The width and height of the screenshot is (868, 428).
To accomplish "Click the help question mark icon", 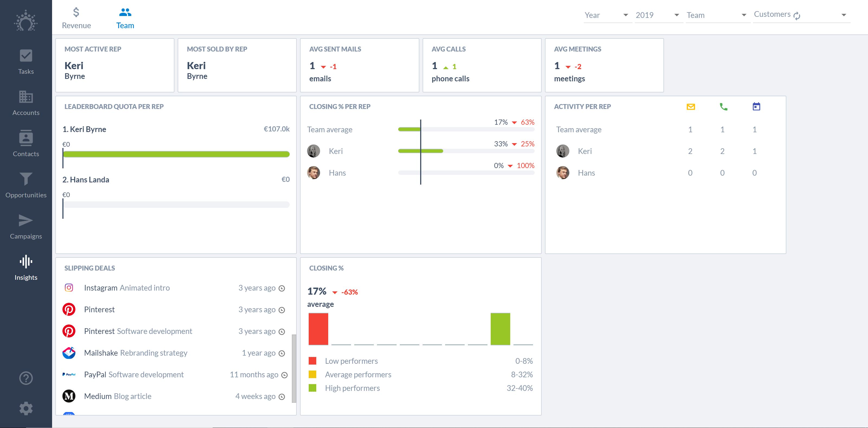I will [x=25, y=378].
